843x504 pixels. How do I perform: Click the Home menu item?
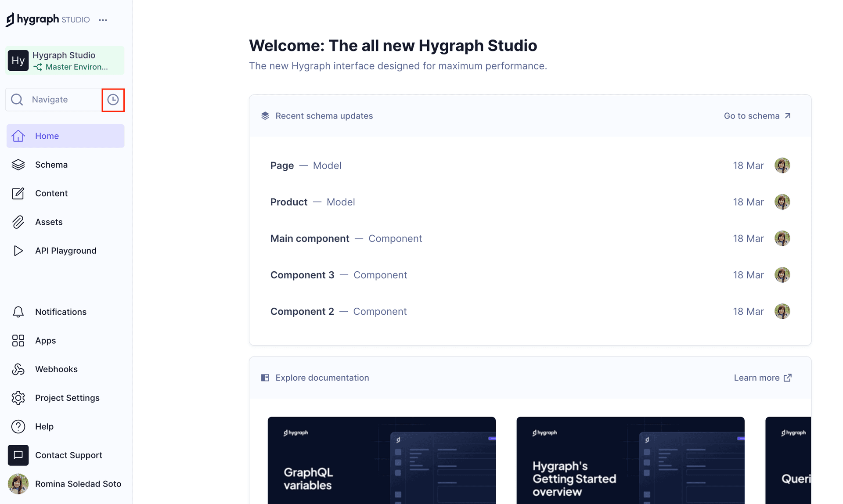(x=65, y=136)
